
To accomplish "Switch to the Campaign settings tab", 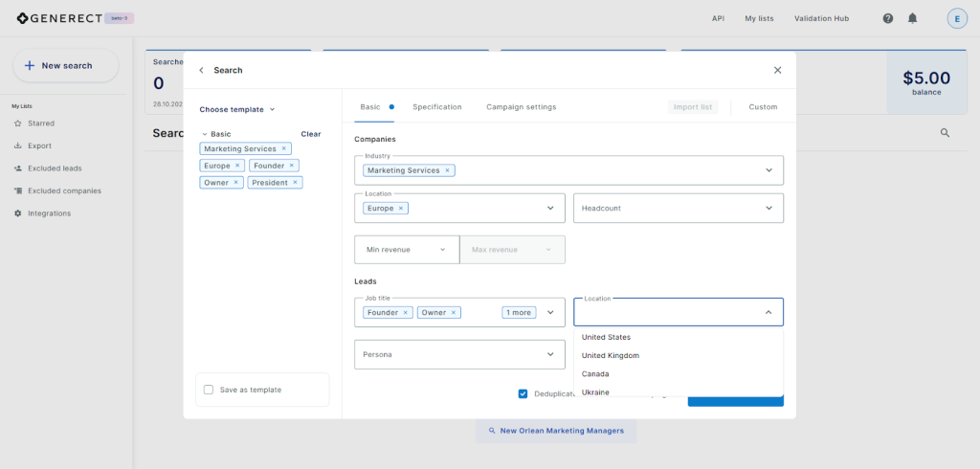I will click(521, 107).
